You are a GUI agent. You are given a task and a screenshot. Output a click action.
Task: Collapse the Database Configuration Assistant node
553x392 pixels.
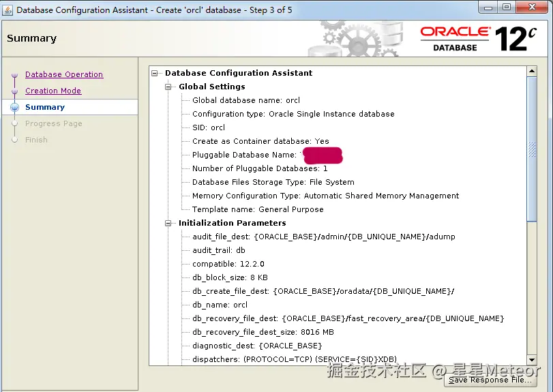tap(155, 73)
